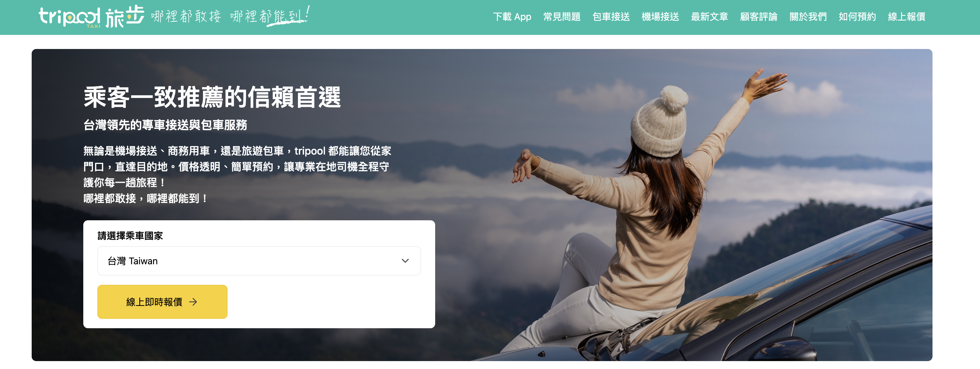Select 包車接送 in the top menu
Screen dimensions: 980x369
[x=611, y=17]
